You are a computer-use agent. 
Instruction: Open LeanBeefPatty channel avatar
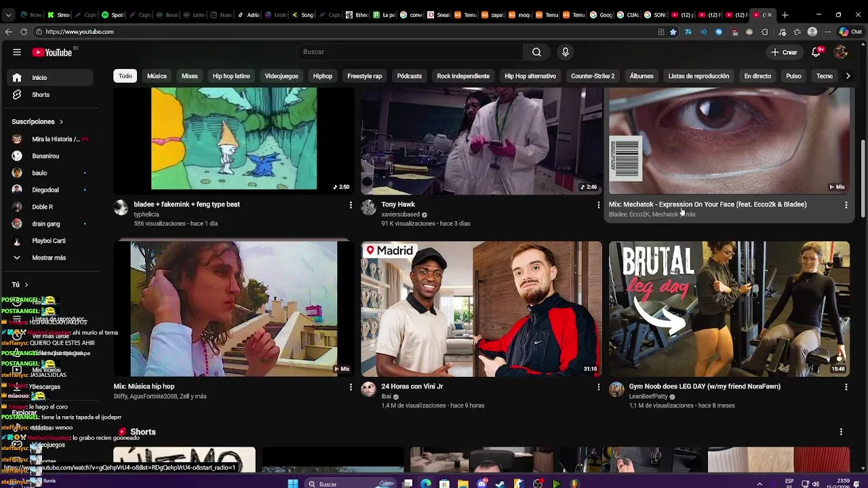(616, 389)
